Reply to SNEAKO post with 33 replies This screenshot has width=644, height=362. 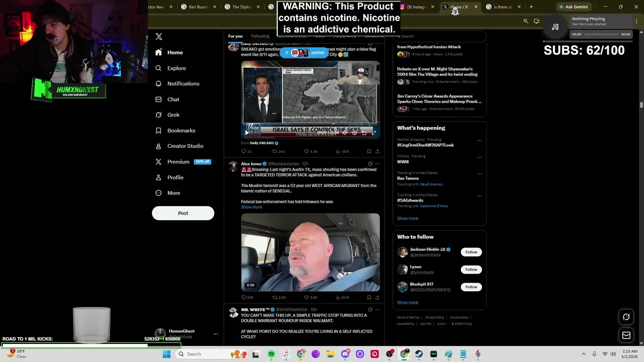point(246,151)
